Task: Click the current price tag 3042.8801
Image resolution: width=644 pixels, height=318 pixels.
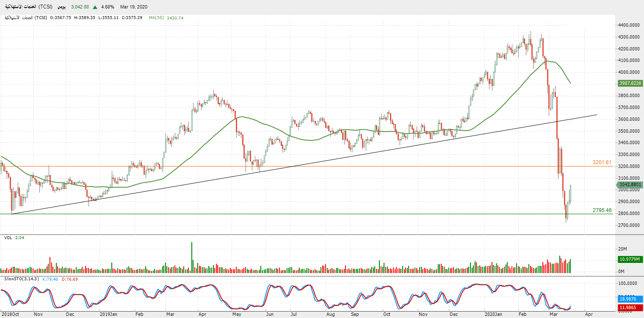Action: tap(630, 184)
